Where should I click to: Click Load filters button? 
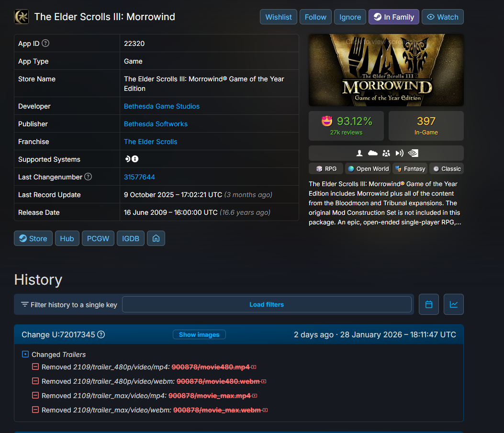[x=267, y=304]
